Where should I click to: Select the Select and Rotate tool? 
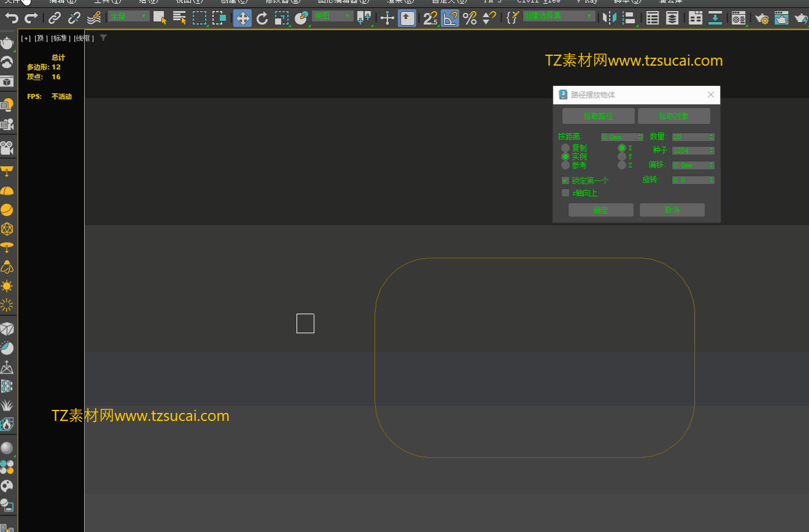(x=262, y=18)
